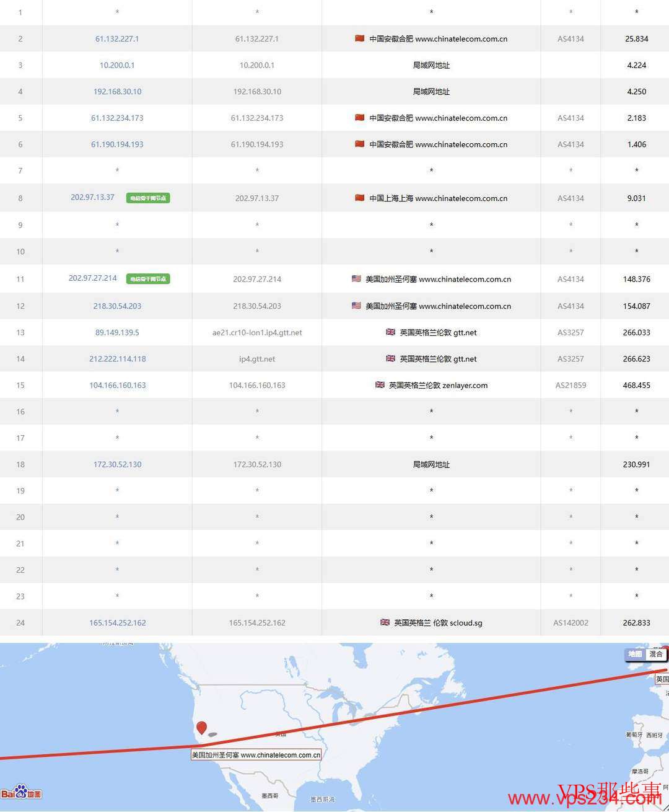Select latency value 230.991
The image size is (669, 812).
point(636,464)
